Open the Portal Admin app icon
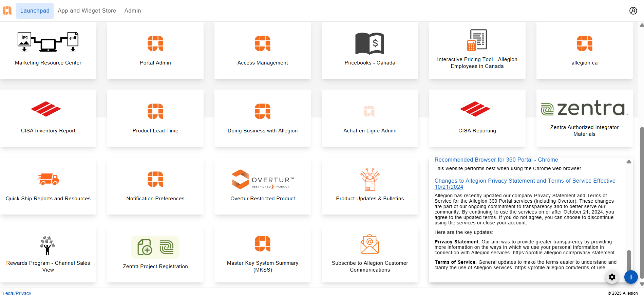Image resolution: width=644 pixels, height=295 pixels. pos(155,43)
